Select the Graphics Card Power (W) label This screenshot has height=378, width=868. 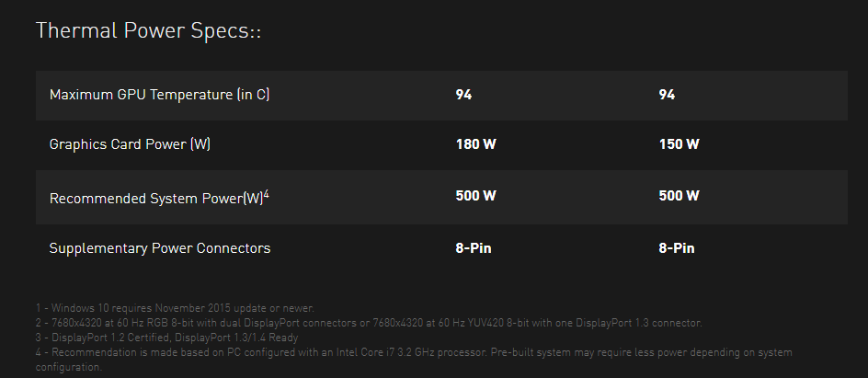[x=130, y=144]
